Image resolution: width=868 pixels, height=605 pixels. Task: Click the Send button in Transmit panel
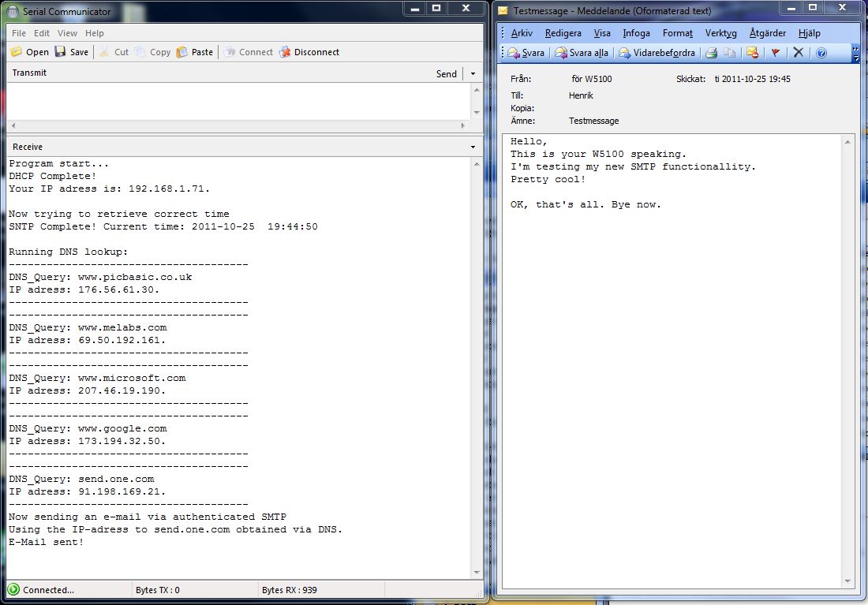[x=446, y=73]
